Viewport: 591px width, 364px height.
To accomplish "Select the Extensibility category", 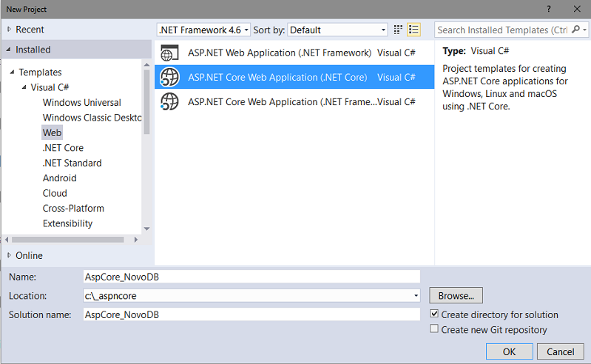I will [x=67, y=223].
